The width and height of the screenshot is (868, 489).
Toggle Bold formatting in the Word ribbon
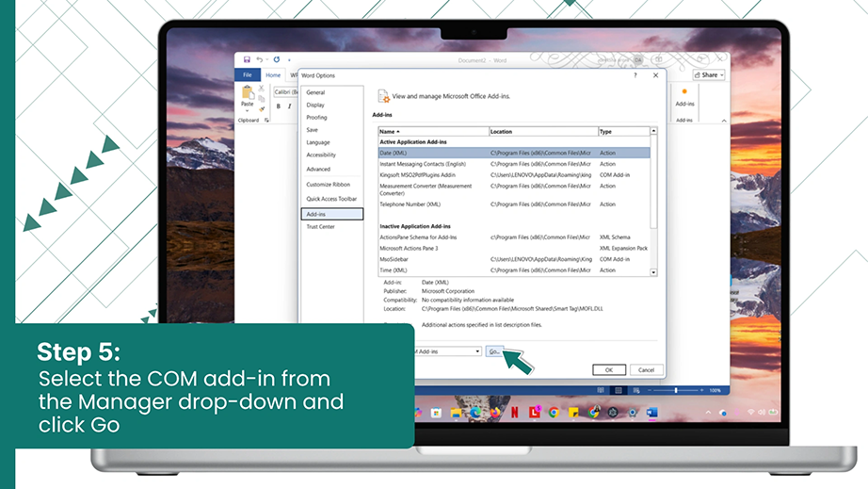pos(279,106)
